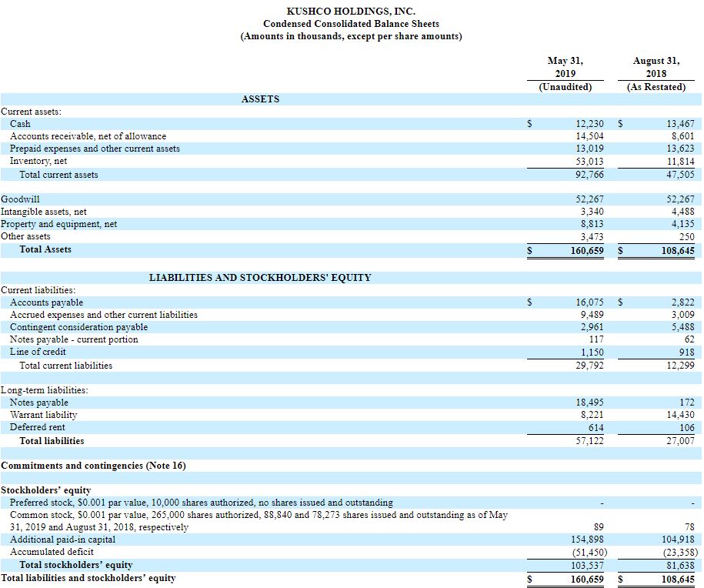Click the May 31, 2019 column header

coord(565,67)
